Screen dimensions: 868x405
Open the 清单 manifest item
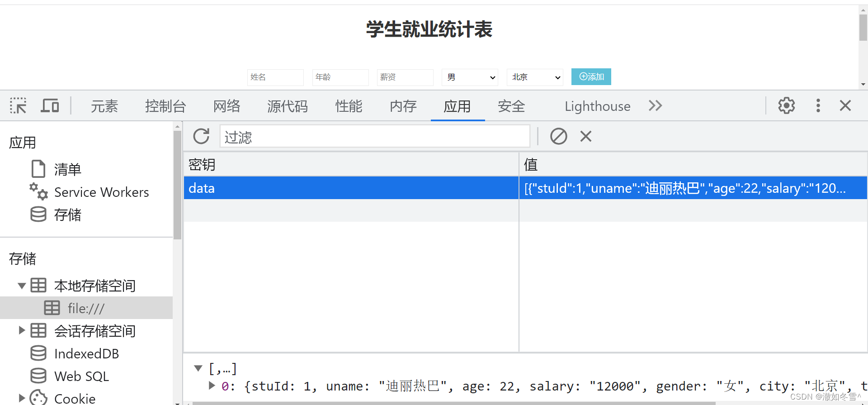tap(67, 169)
